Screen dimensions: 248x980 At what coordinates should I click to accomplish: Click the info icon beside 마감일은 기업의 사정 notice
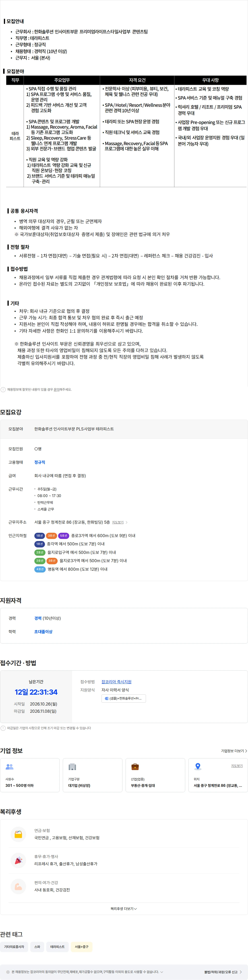[x=3, y=728]
